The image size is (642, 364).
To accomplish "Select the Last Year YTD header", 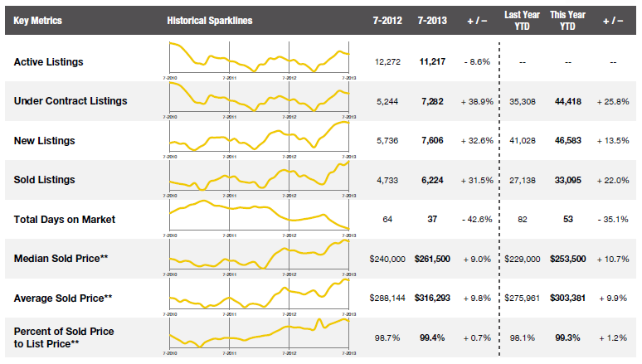I will pos(522,20).
